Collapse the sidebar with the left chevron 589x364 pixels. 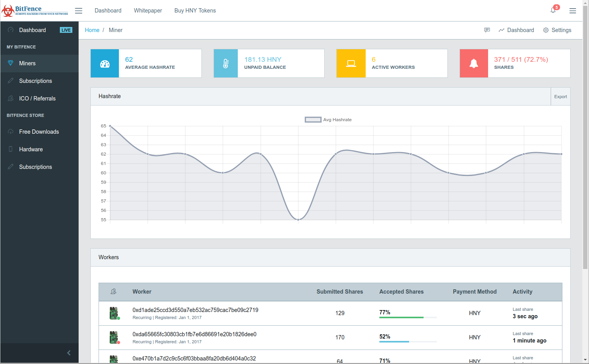[69, 353]
